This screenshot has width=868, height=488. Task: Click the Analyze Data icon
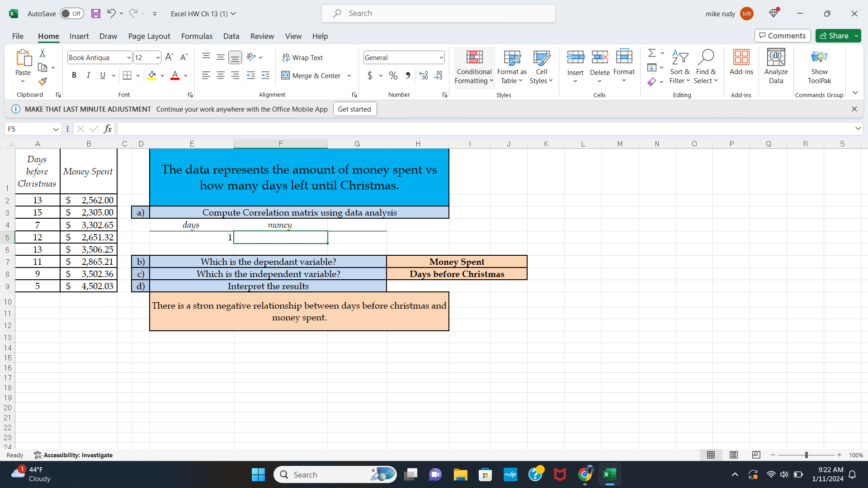coord(776,67)
